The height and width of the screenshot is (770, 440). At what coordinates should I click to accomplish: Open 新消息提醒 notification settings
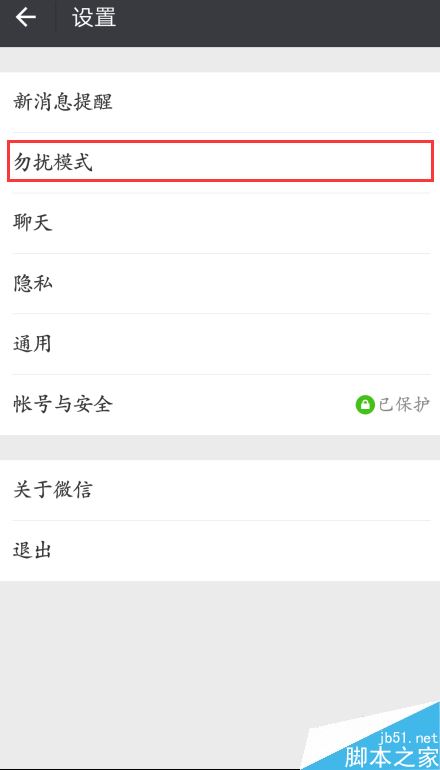coord(220,102)
